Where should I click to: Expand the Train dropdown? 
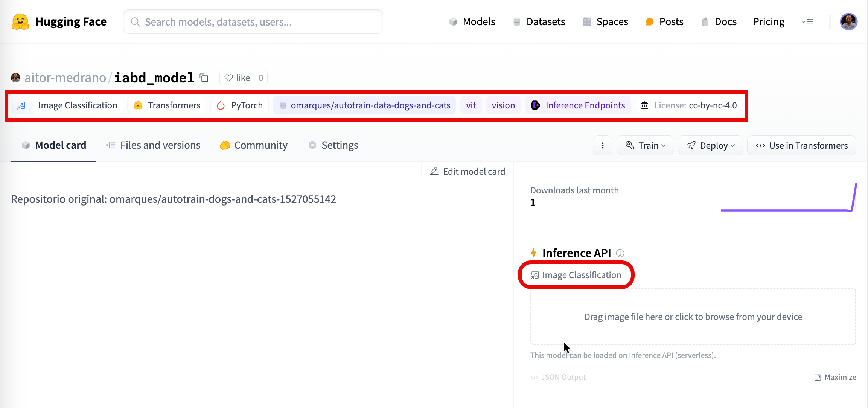[645, 146]
